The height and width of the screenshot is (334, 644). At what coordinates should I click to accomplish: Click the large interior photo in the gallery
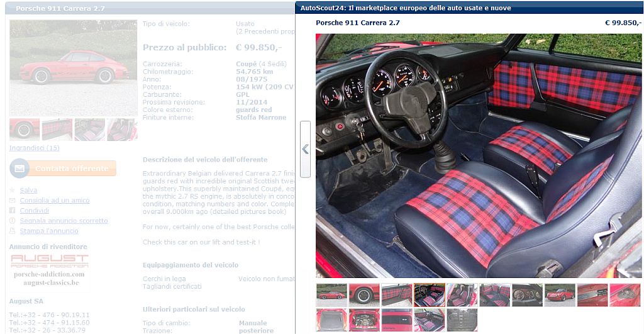click(x=479, y=156)
